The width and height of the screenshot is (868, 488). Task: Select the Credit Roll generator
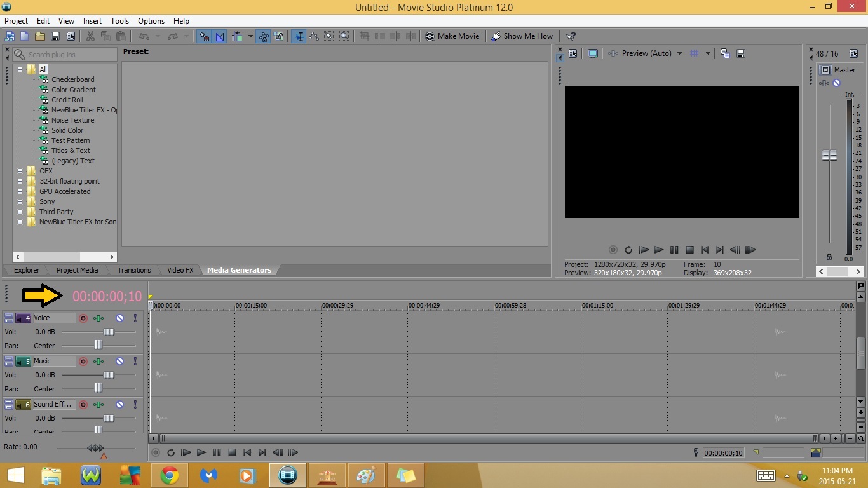pyautogui.click(x=67, y=100)
